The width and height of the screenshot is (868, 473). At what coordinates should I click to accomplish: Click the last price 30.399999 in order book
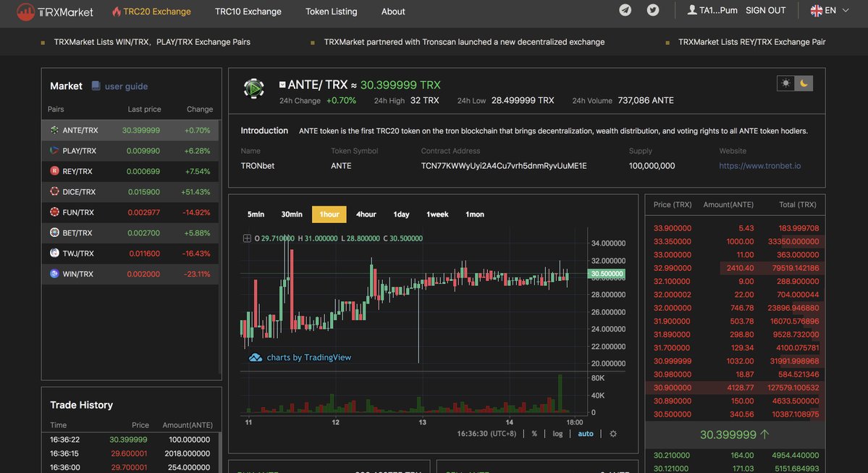(x=728, y=435)
